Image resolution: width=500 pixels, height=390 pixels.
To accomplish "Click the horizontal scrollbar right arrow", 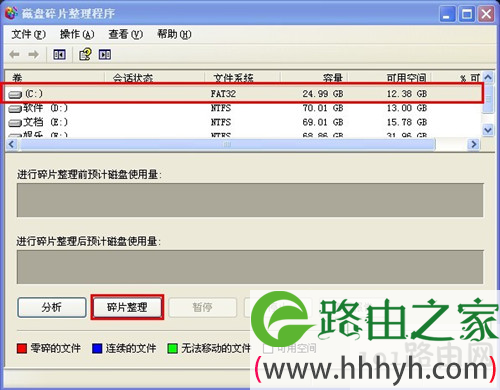I will pyautogui.click(x=474, y=144).
